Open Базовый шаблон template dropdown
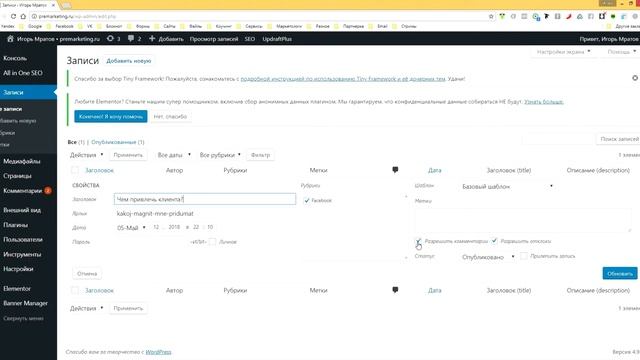Viewport: 640px width, 360px height. coord(508,186)
